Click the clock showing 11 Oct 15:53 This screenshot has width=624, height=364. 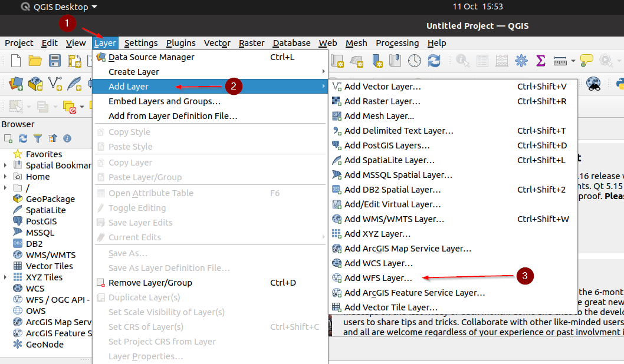coord(478,6)
